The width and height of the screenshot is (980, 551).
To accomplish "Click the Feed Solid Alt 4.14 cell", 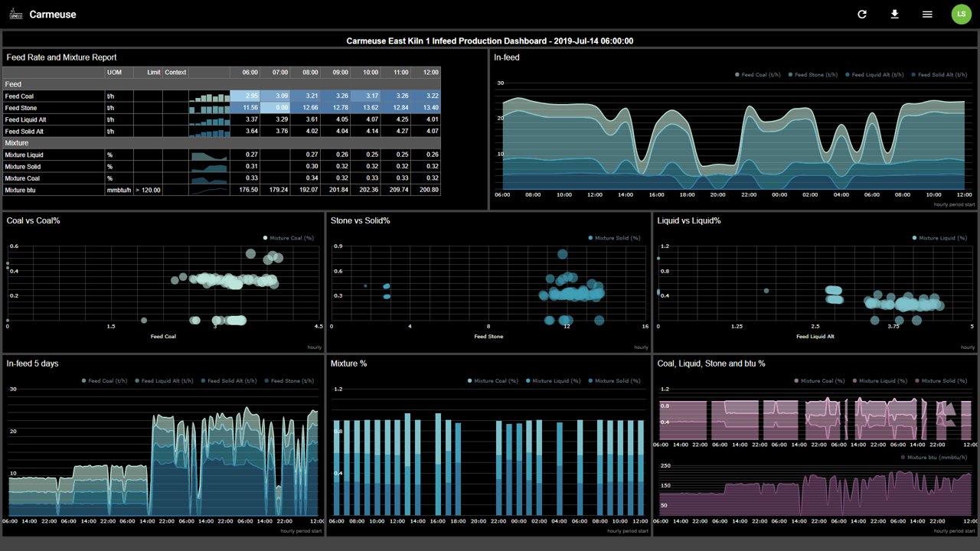I will pos(365,132).
